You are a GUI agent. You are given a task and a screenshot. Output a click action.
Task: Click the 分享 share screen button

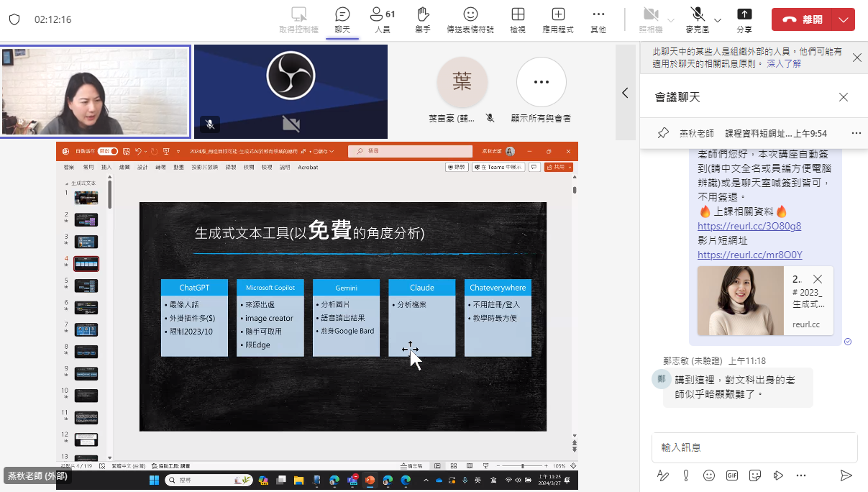[x=744, y=20]
